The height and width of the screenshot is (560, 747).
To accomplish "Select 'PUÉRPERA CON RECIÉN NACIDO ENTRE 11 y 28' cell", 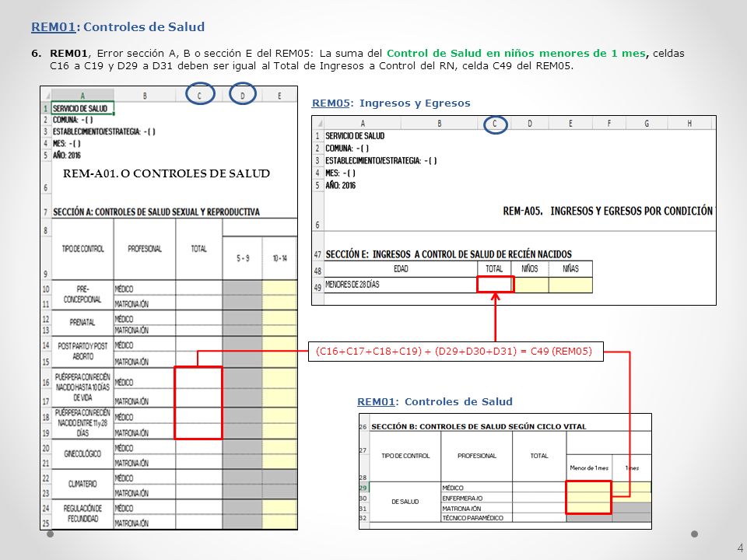I will tap(82, 423).
